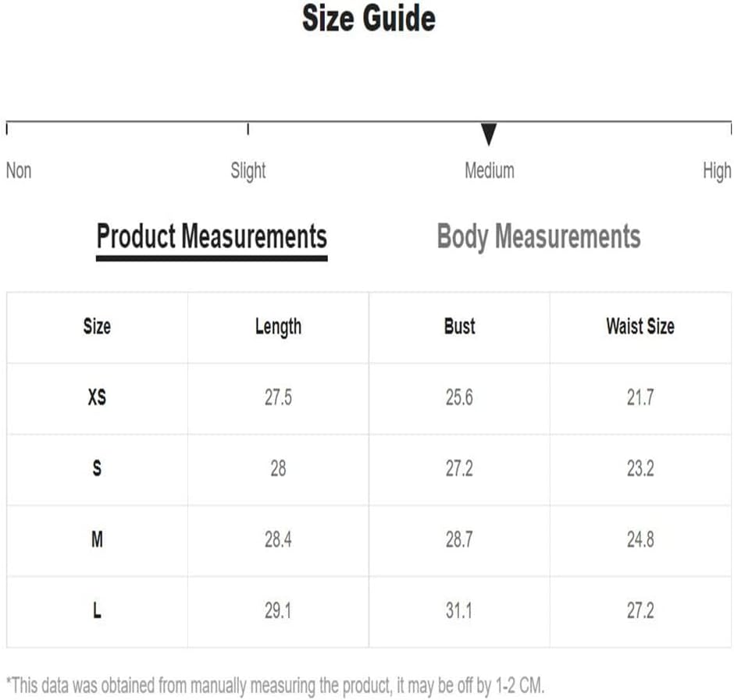Click the Medium stretch label

[489, 170]
